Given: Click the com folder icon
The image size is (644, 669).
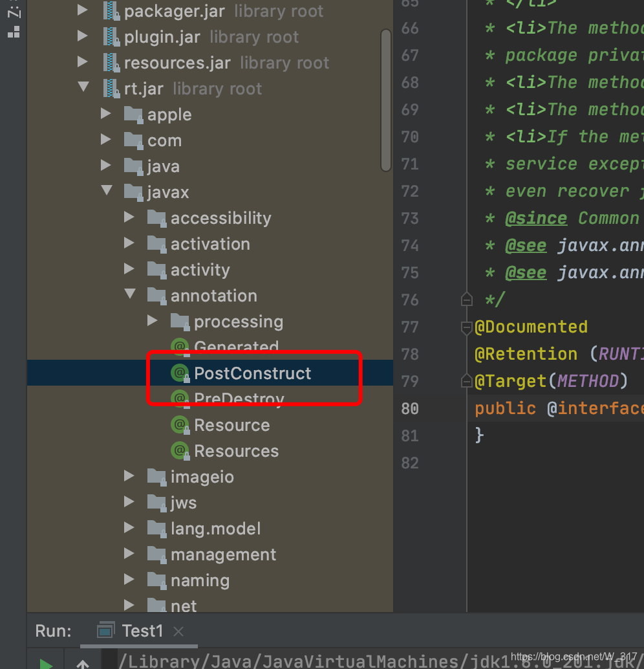Looking at the screenshot, I should point(133,141).
